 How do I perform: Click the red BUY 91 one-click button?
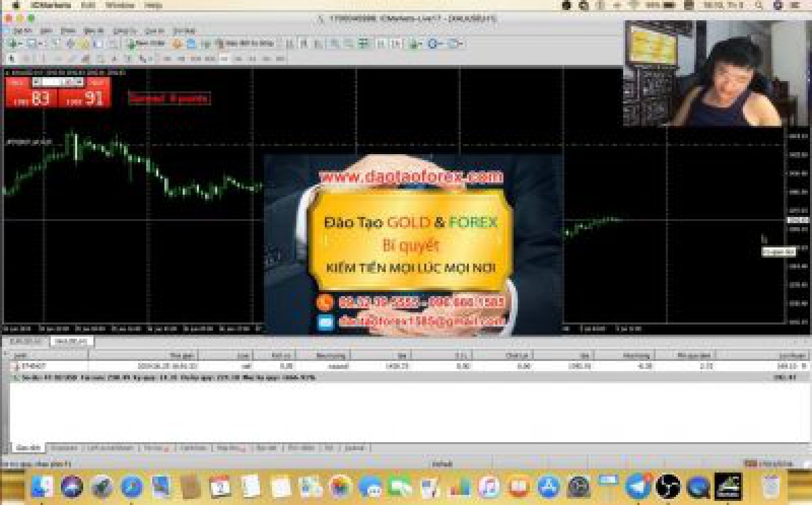85,97
